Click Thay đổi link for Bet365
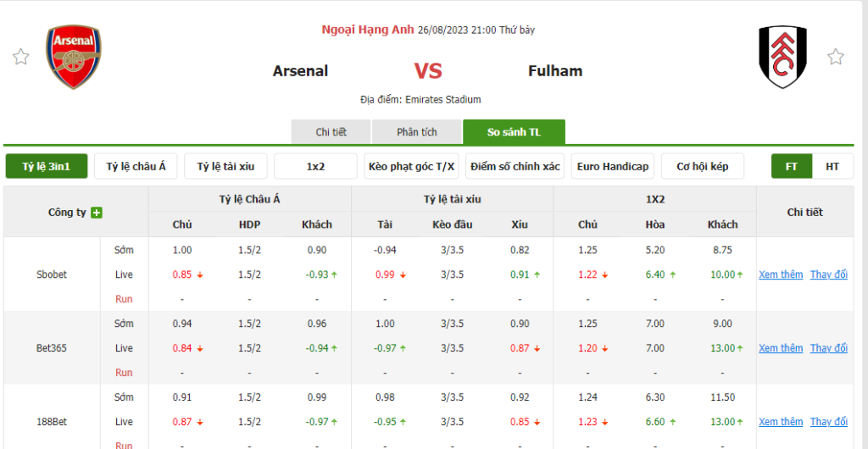 (828, 348)
